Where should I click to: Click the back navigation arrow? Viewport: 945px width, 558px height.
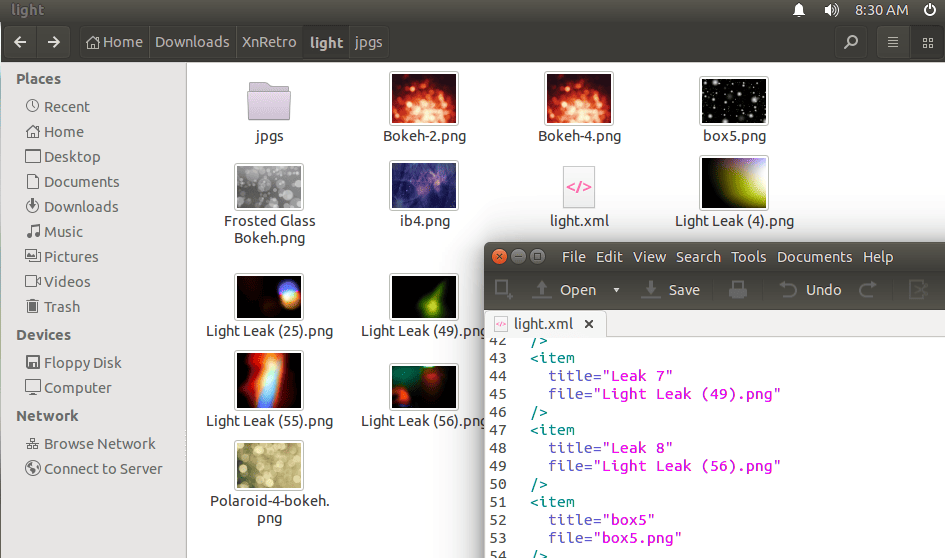click(x=20, y=42)
